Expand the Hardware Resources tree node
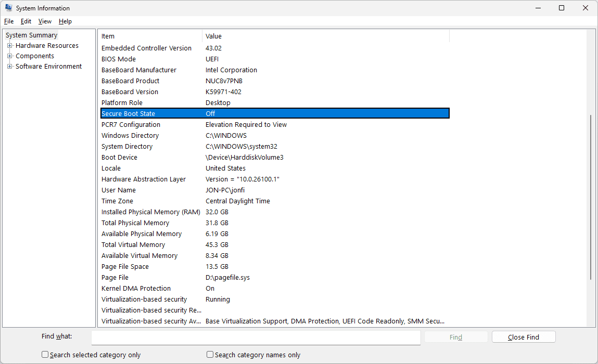This screenshot has height=364, width=598. [x=9, y=46]
